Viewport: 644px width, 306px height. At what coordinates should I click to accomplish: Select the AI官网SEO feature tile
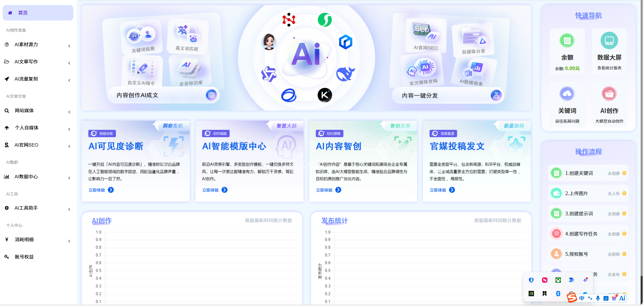pos(425,36)
